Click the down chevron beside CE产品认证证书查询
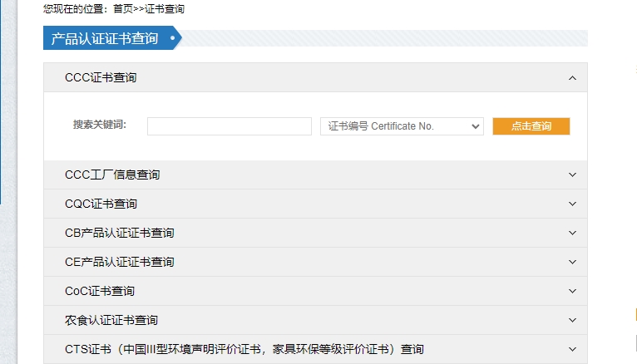This screenshot has height=364, width=637. pyautogui.click(x=571, y=263)
